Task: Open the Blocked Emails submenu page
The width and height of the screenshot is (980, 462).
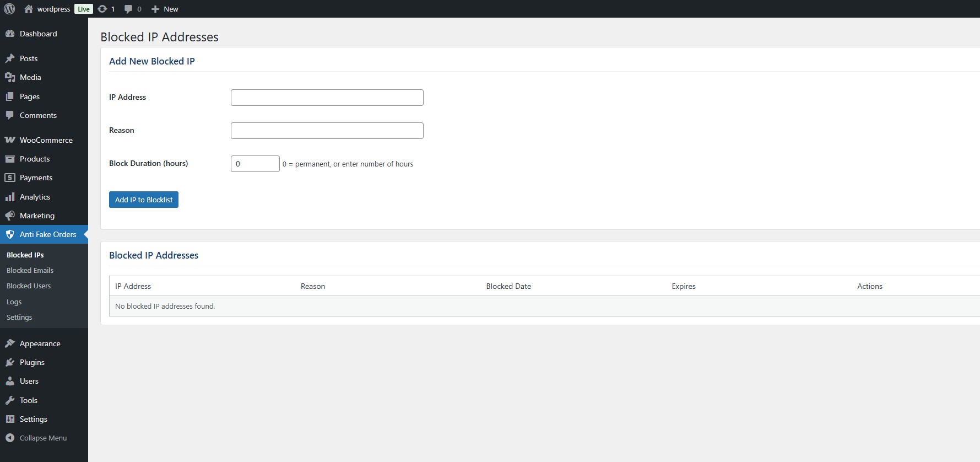Action: point(30,270)
